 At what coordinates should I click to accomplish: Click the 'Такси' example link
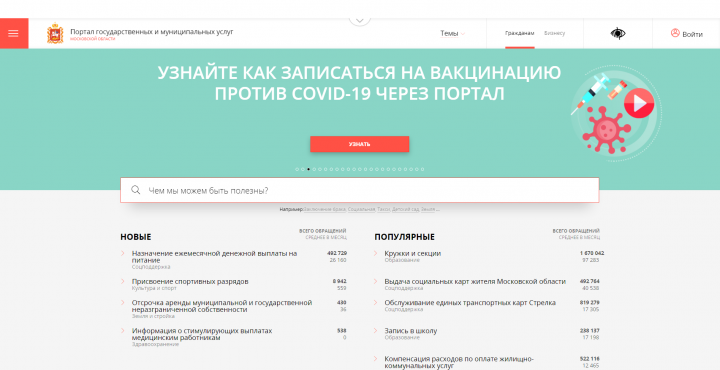[x=383, y=209]
